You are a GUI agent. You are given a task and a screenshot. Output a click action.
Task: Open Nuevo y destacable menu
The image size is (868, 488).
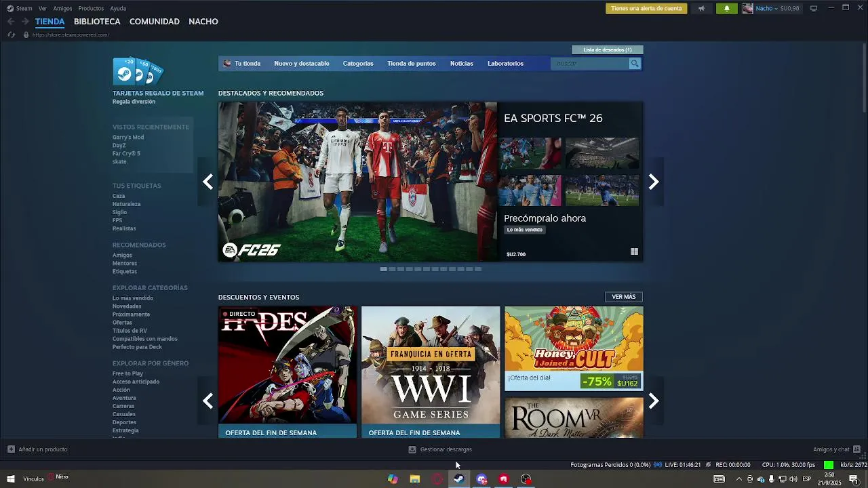point(302,64)
